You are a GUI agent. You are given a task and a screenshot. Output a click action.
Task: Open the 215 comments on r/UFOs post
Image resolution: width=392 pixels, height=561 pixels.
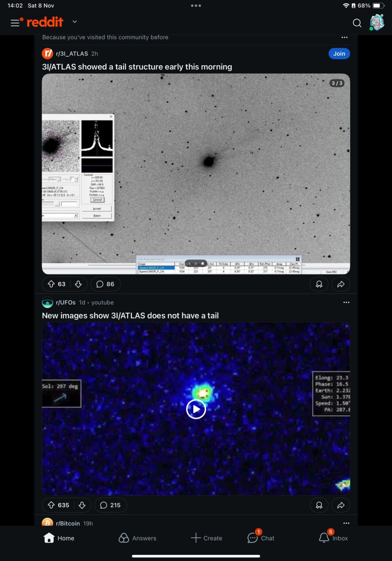coord(110,505)
